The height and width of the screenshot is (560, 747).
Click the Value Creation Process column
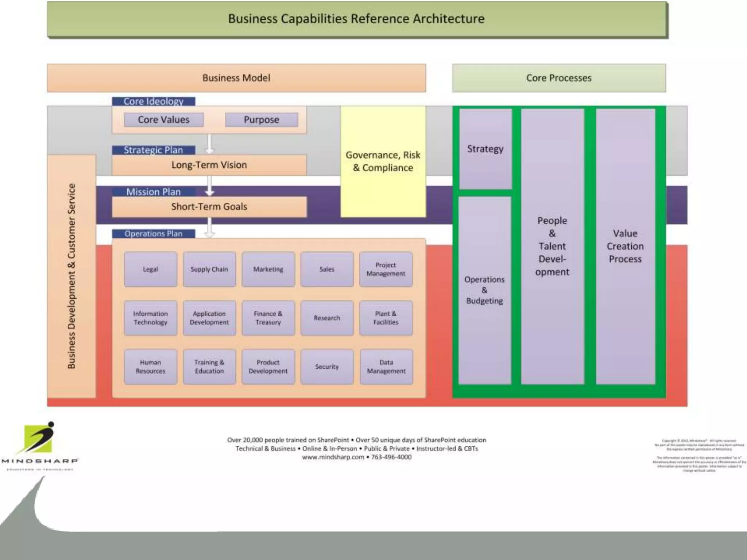[625, 246]
